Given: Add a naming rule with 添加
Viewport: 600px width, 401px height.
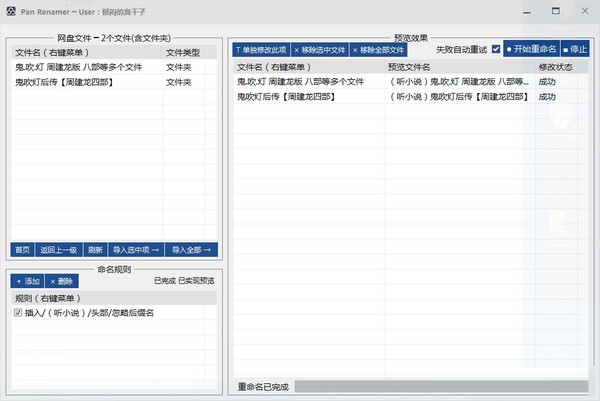Looking at the screenshot, I should 28,281.
